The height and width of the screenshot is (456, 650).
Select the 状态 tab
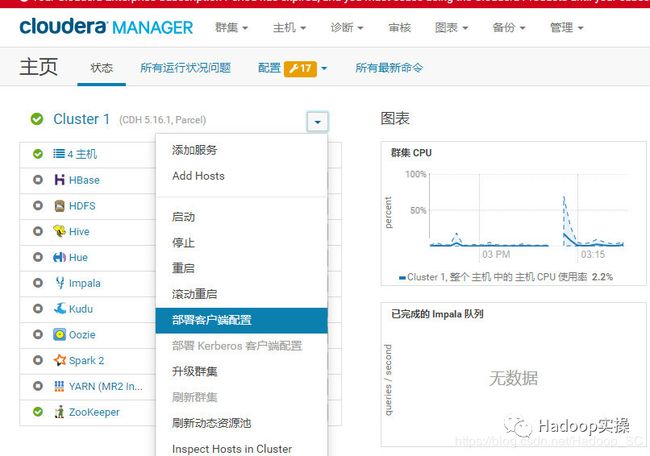click(x=102, y=68)
